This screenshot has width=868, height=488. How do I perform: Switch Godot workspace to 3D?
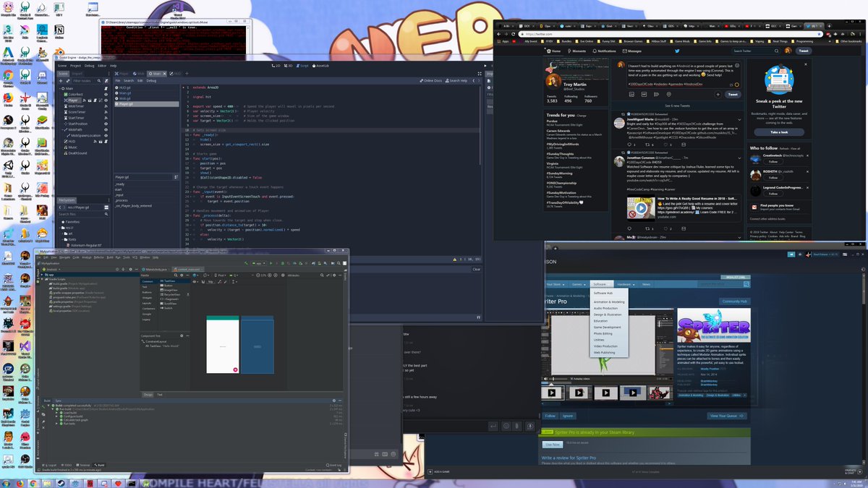tap(289, 65)
